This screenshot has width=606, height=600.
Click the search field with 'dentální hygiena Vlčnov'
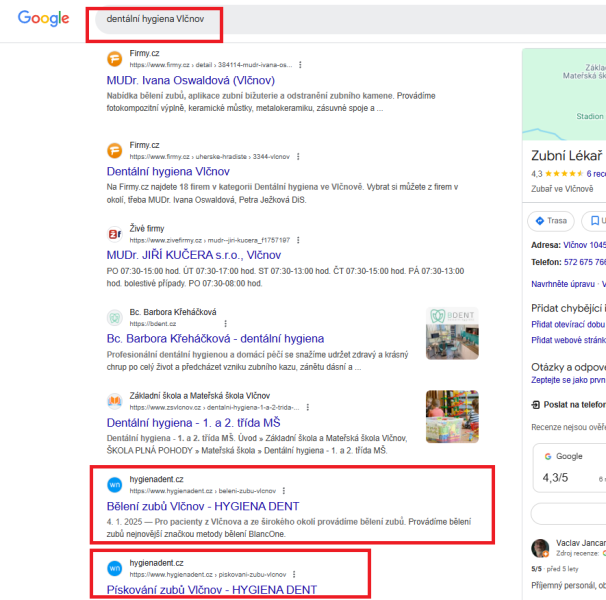coord(350,19)
